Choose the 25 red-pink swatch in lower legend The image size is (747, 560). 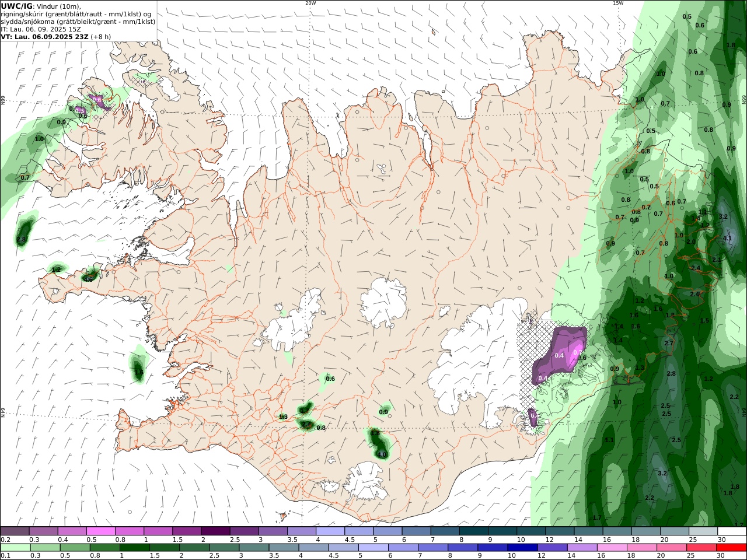[702, 548]
